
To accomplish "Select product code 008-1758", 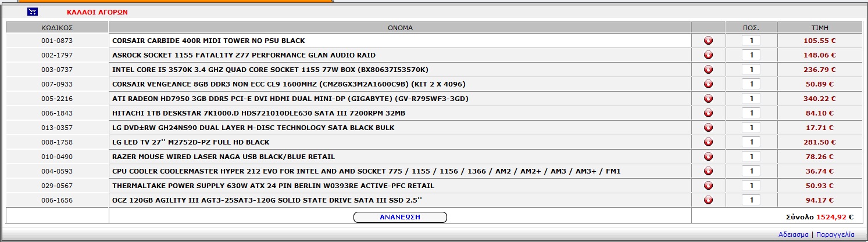I will point(57,142).
